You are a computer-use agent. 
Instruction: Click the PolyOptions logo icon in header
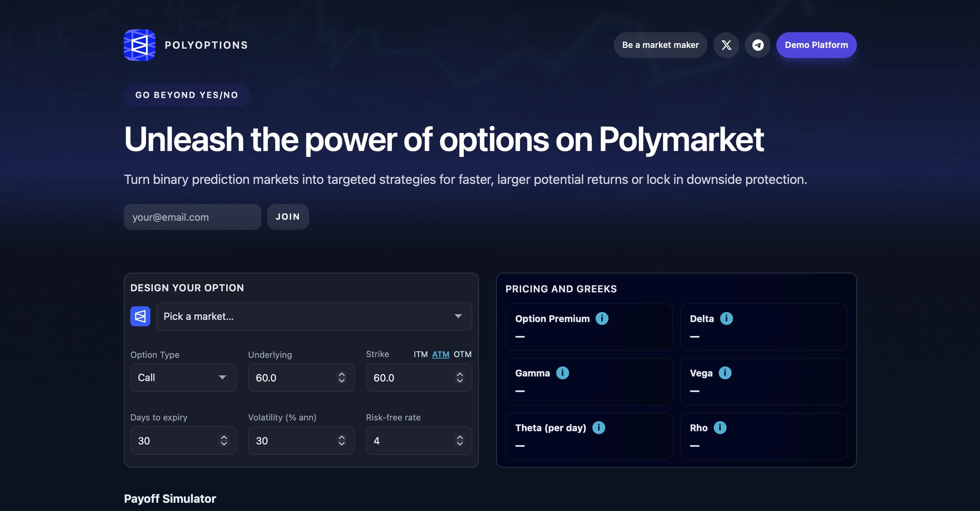tap(139, 45)
